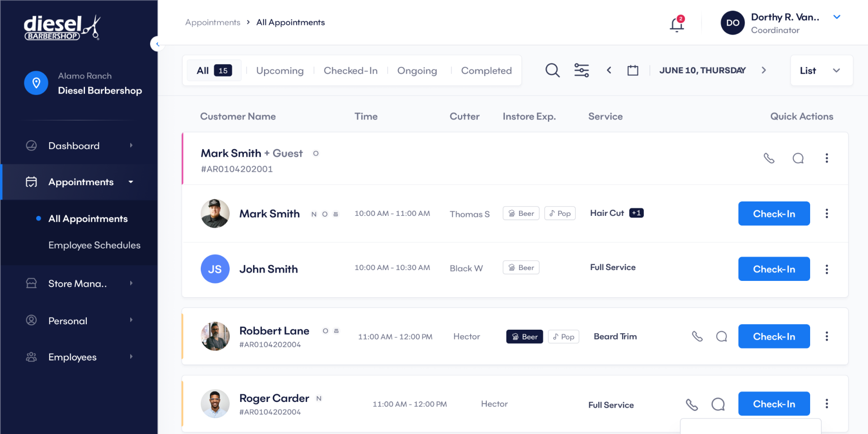The height and width of the screenshot is (434, 868).
Task: Toggle Beer option for Mark Smith
Action: coord(521,213)
